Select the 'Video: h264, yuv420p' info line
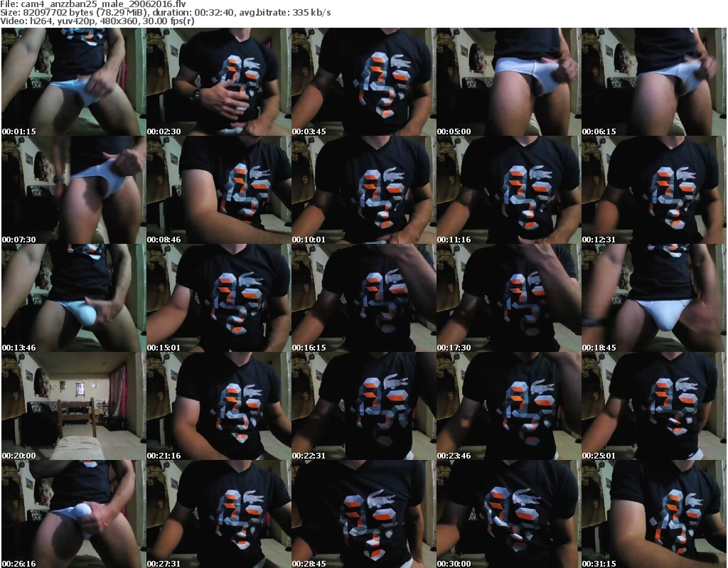 tap(97, 21)
